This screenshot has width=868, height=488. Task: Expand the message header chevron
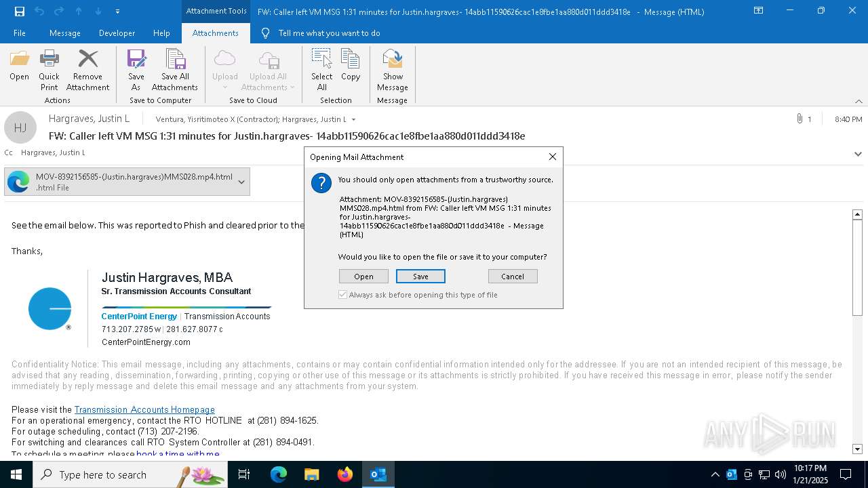pyautogui.click(x=859, y=154)
